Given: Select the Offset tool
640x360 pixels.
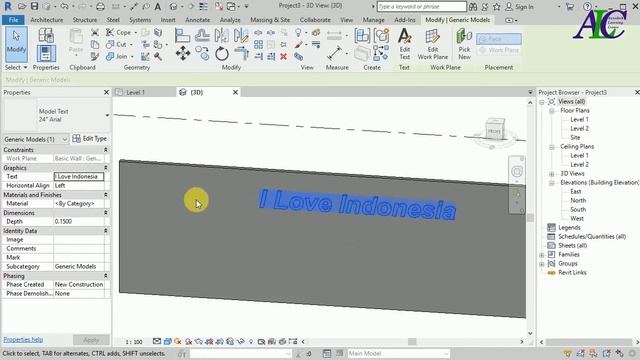Looking at the screenshot, I should pyautogui.click(x=202, y=35).
